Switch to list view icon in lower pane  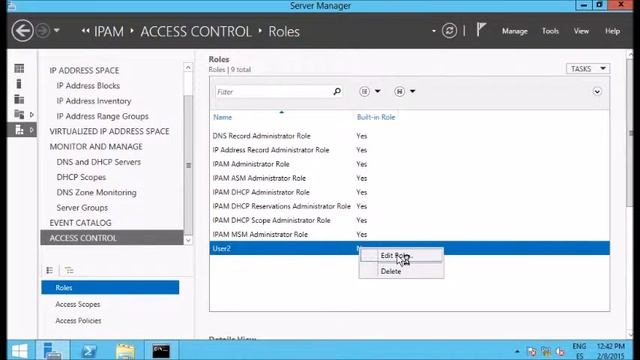(50, 270)
